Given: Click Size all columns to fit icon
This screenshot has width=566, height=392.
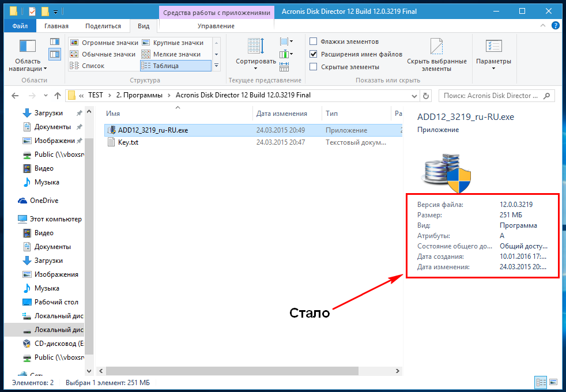Looking at the screenshot, I should pyautogui.click(x=284, y=66).
